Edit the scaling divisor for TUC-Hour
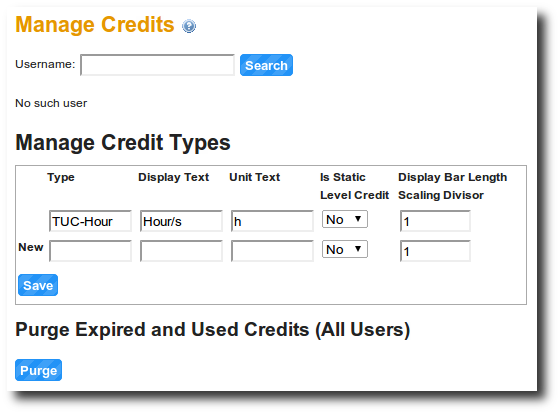Screen dimensions: 560x414 [435, 221]
